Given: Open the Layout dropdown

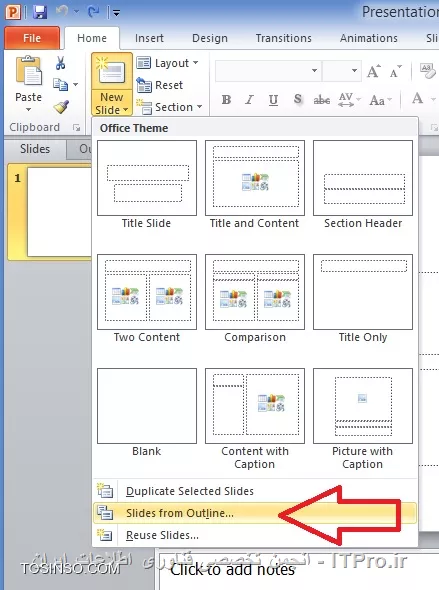Looking at the screenshot, I should coord(167,63).
